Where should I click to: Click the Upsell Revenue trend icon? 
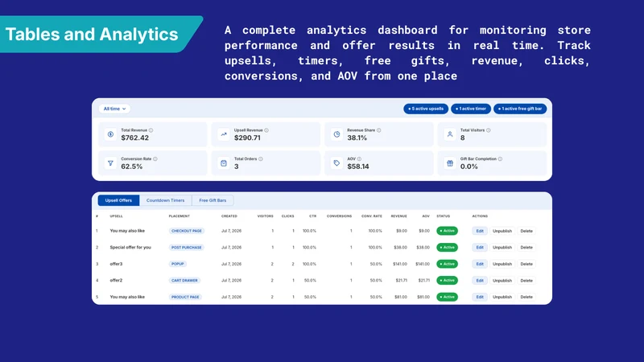click(224, 134)
